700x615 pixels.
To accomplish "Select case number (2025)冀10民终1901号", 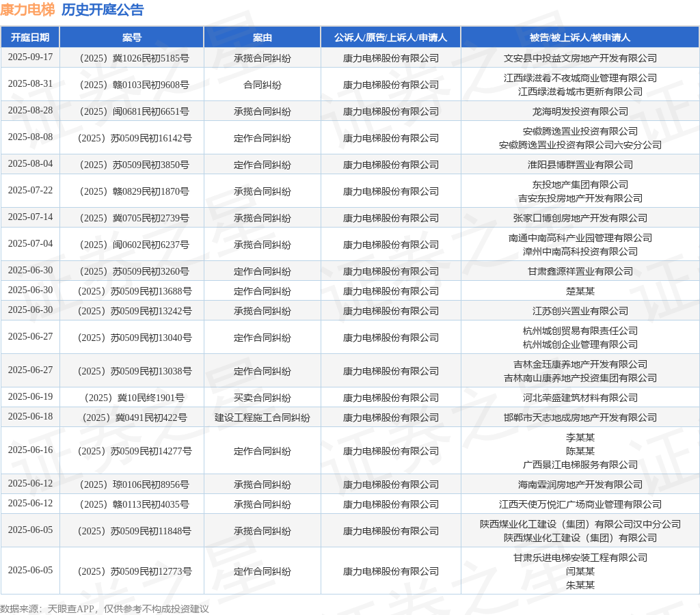I will [135, 398].
